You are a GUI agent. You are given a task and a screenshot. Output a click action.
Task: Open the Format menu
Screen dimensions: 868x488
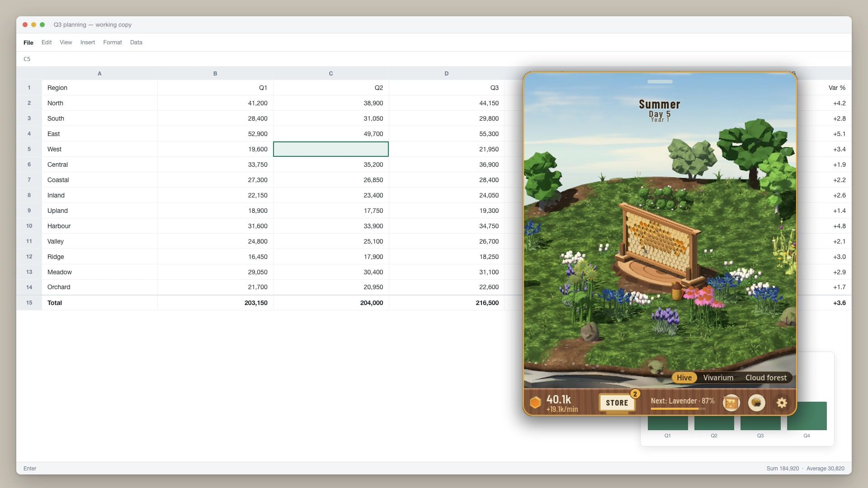pos(113,42)
